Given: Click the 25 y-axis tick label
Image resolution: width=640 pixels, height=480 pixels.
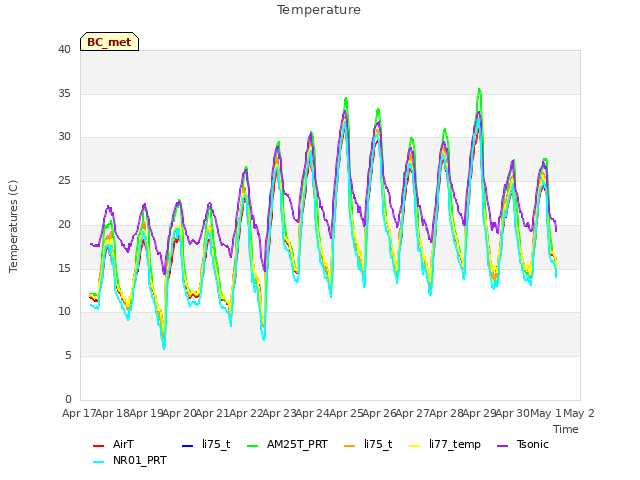Looking at the screenshot, I should point(64,180).
